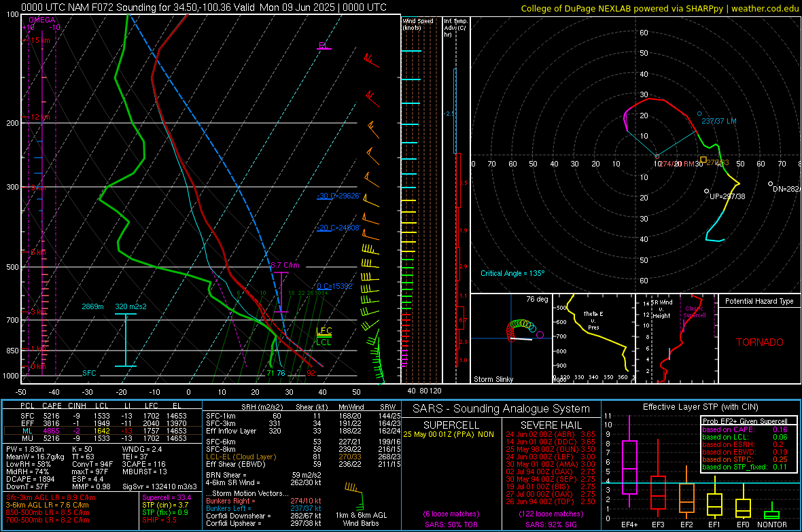Click the STP (cin) = 3.7 value
Image resolution: width=802 pixels, height=532 pixels.
click(165, 505)
